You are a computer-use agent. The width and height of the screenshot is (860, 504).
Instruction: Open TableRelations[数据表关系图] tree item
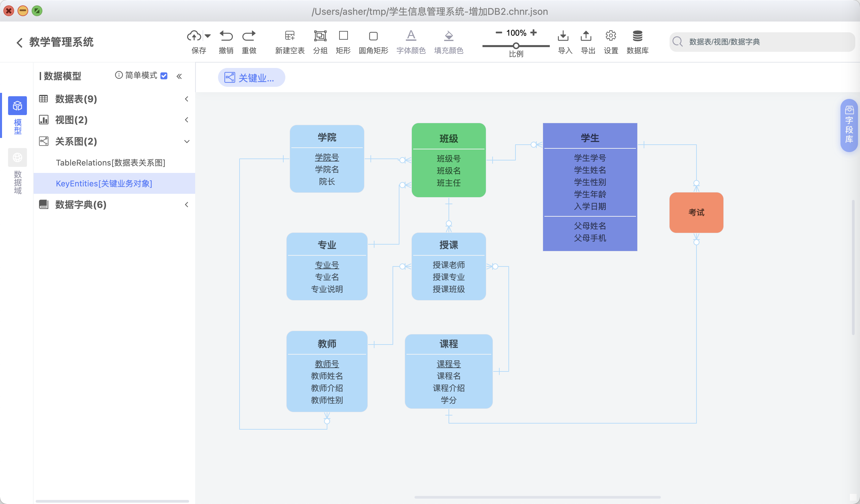(x=111, y=163)
